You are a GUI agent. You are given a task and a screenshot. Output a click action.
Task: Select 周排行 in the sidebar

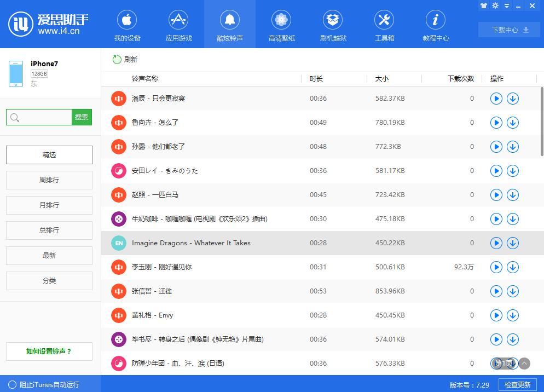point(49,180)
